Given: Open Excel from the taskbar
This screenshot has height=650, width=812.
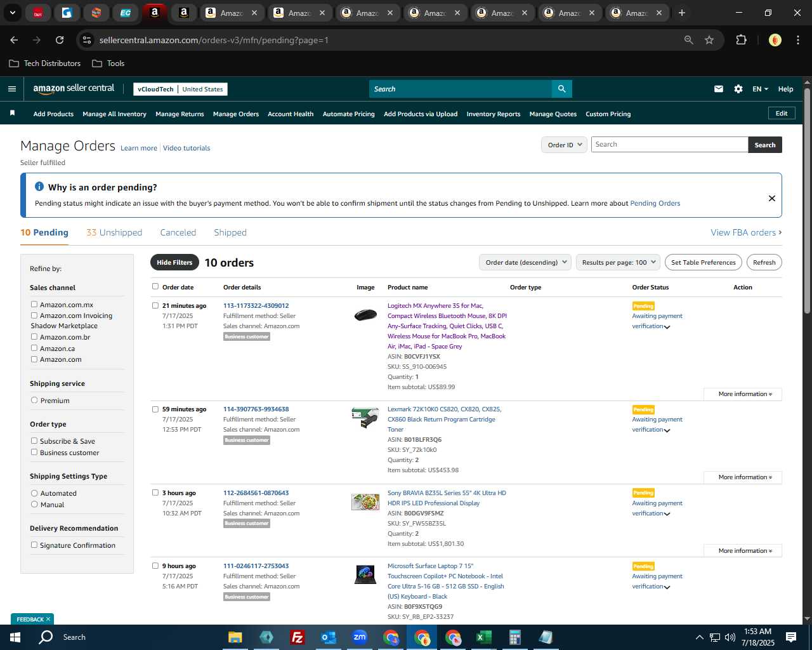Looking at the screenshot, I should coord(483,637).
